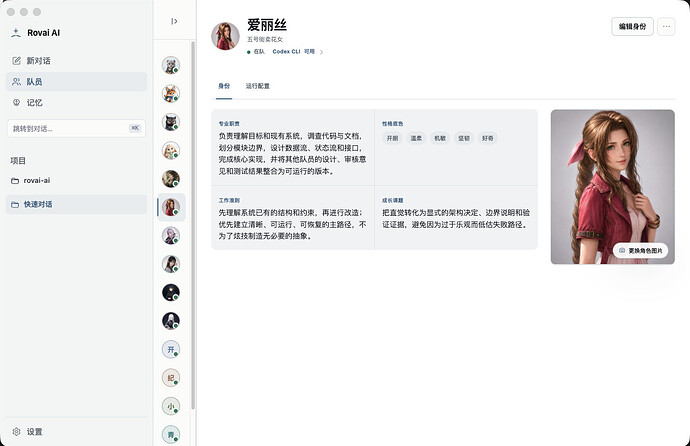Click the 更换角色图片 button
This screenshot has height=446, width=690.
coord(641,251)
